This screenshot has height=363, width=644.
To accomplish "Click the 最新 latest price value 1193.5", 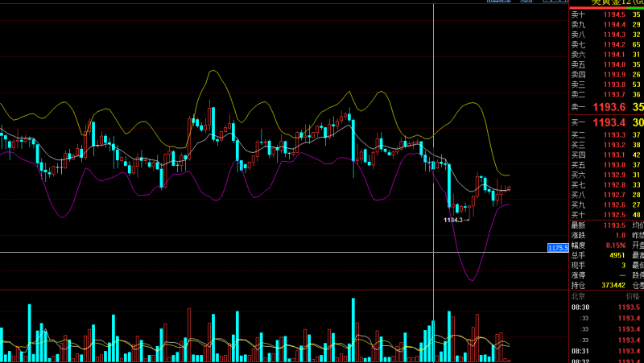I will tap(614, 225).
